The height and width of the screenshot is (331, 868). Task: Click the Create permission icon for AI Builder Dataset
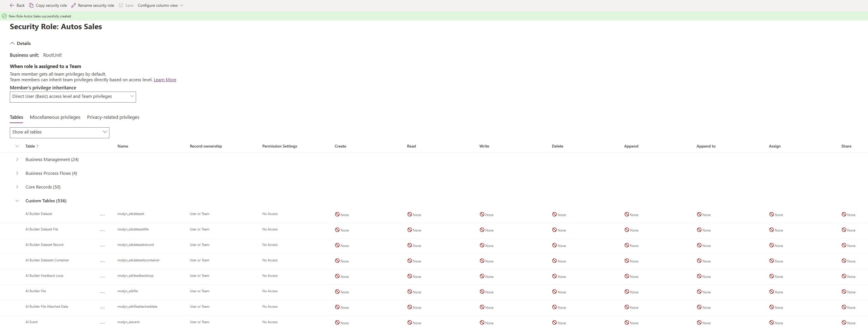[x=337, y=215]
